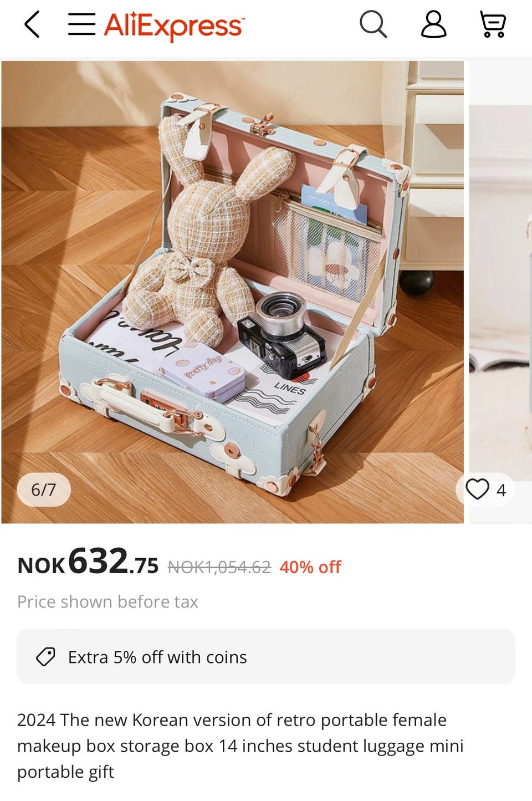Click the AliExpress logo
The image size is (532, 801).
(x=174, y=26)
